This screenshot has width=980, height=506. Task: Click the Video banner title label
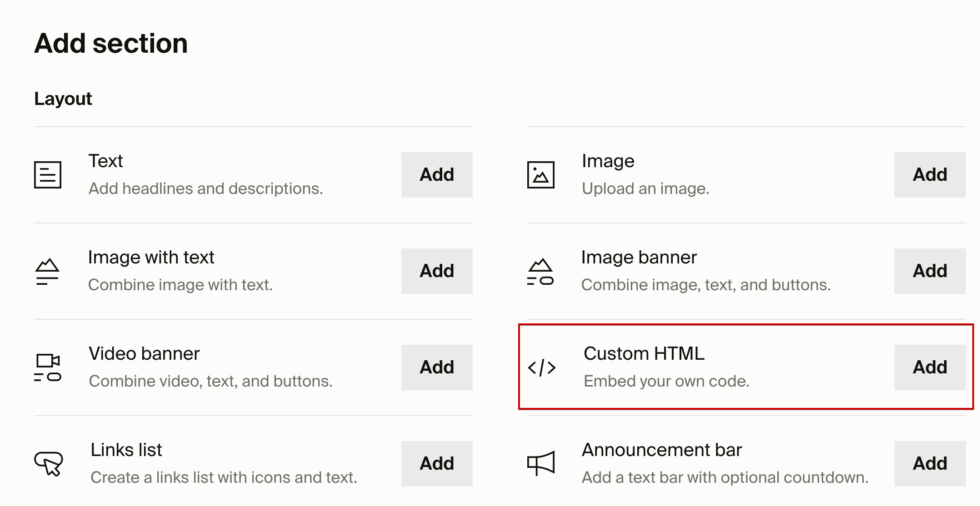tap(144, 353)
